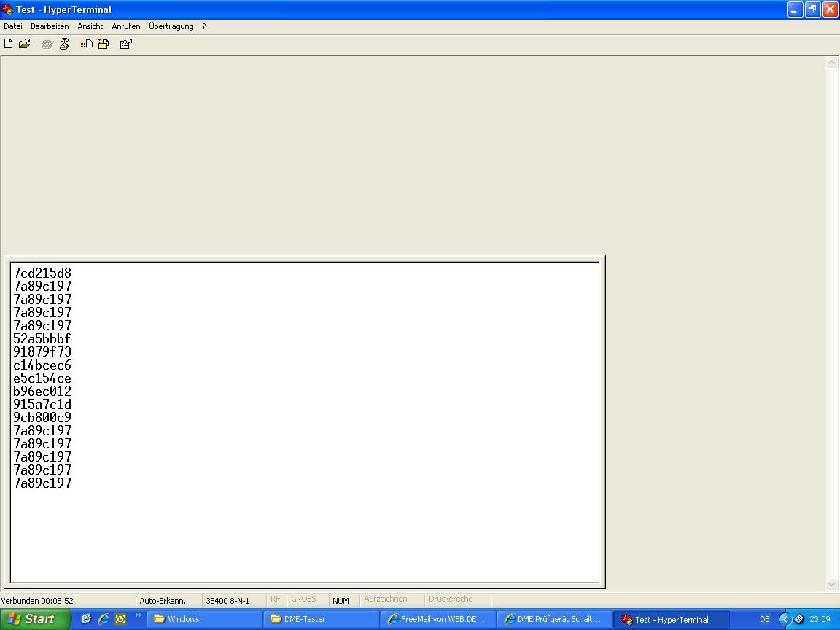
Task: Click the Receive file toolbar icon
Action: point(104,44)
